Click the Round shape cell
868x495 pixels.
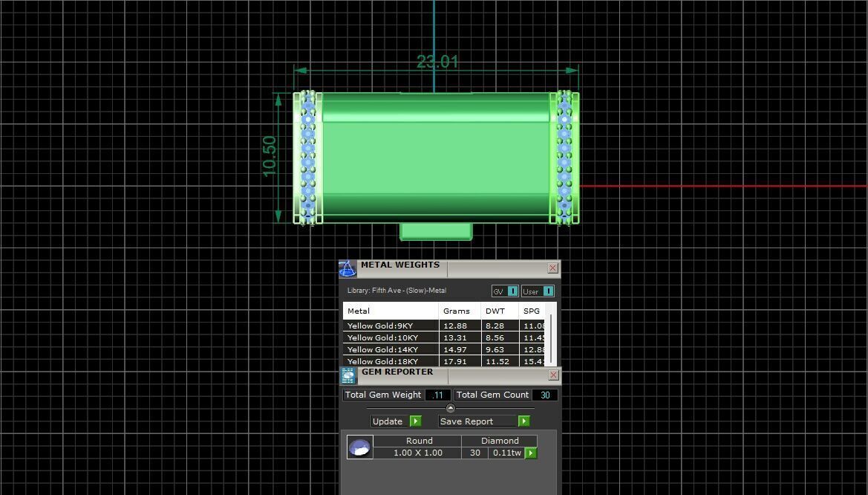click(419, 441)
